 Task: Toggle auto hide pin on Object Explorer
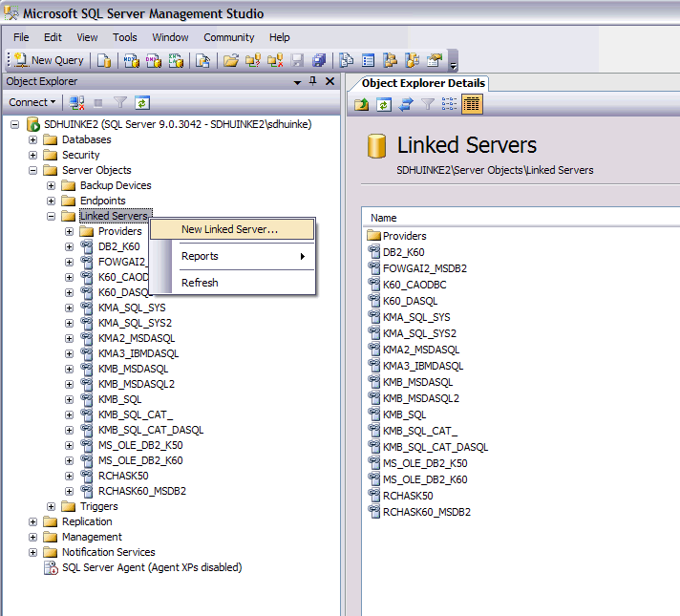312,81
